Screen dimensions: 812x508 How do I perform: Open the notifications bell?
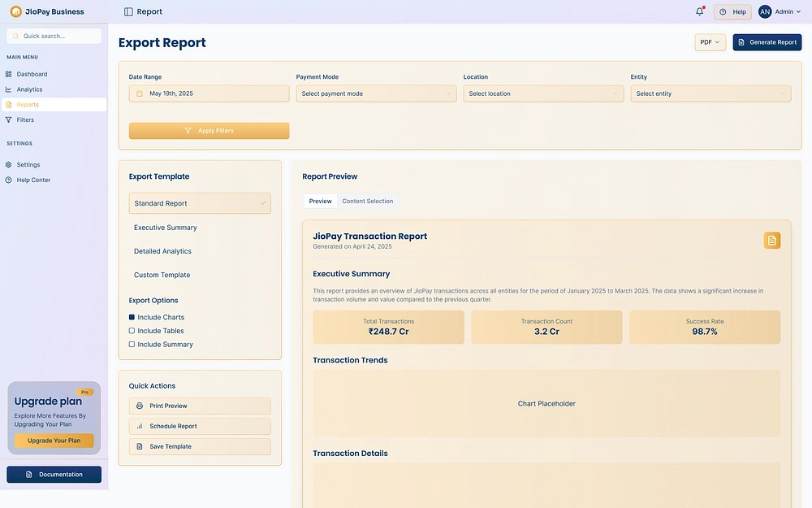700,11
